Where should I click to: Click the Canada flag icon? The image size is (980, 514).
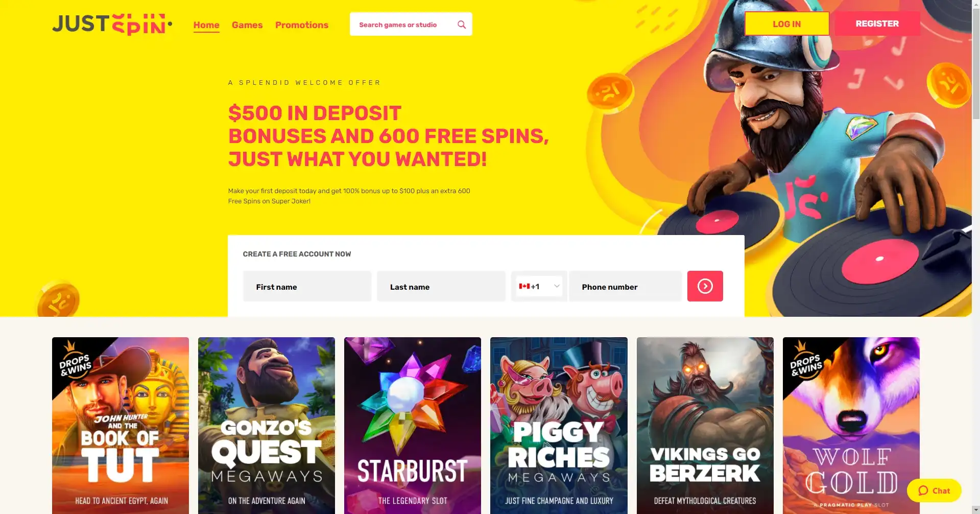[x=524, y=286]
